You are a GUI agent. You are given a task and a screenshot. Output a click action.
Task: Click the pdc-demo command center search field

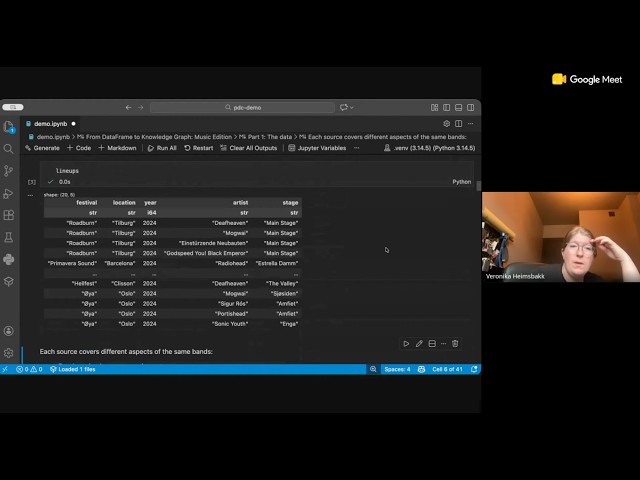242,107
